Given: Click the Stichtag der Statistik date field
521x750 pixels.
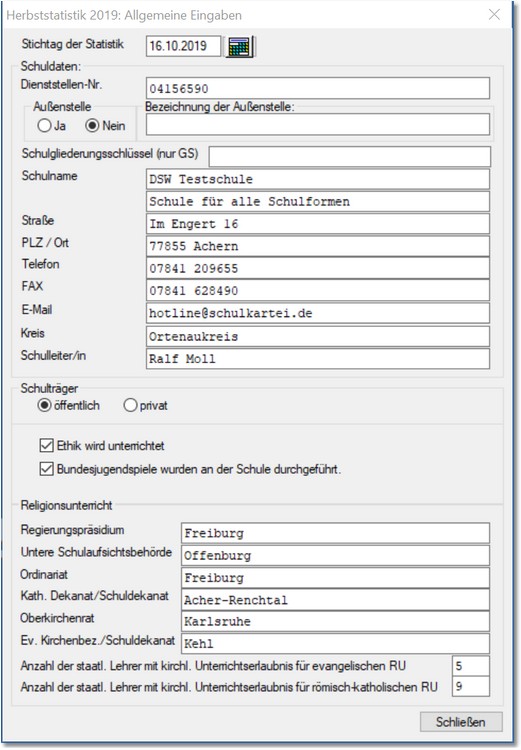Looking at the screenshot, I should click(x=183, y=46).
